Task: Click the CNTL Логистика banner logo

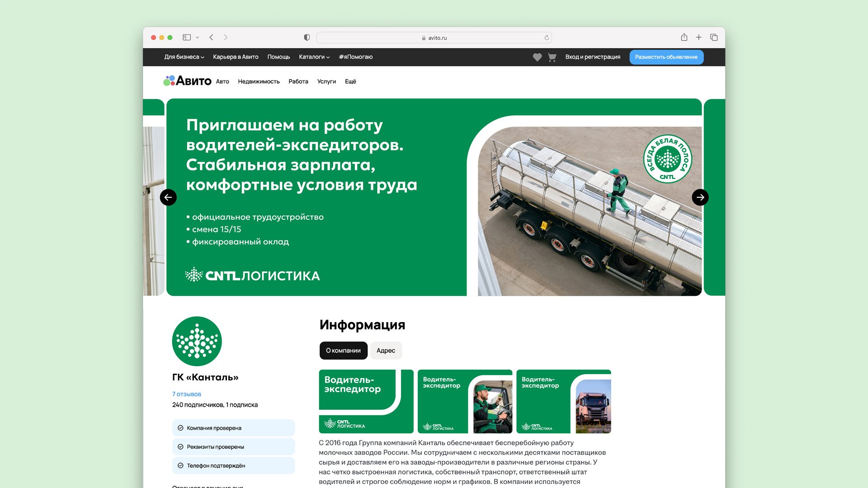Action: pos(252,275)
